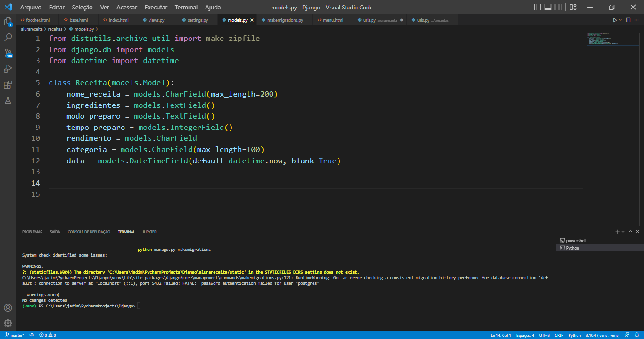Image resolution: width=644 pixels, height=339 pixels.
Task: Switch to PROBLEMAS panel tab
Action: tap(32, 232)
